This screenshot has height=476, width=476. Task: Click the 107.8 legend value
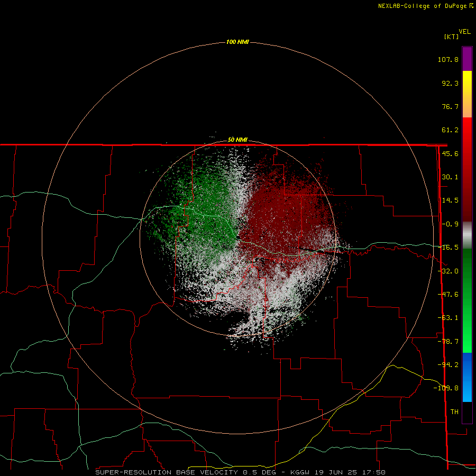click(x=448, y=59)
